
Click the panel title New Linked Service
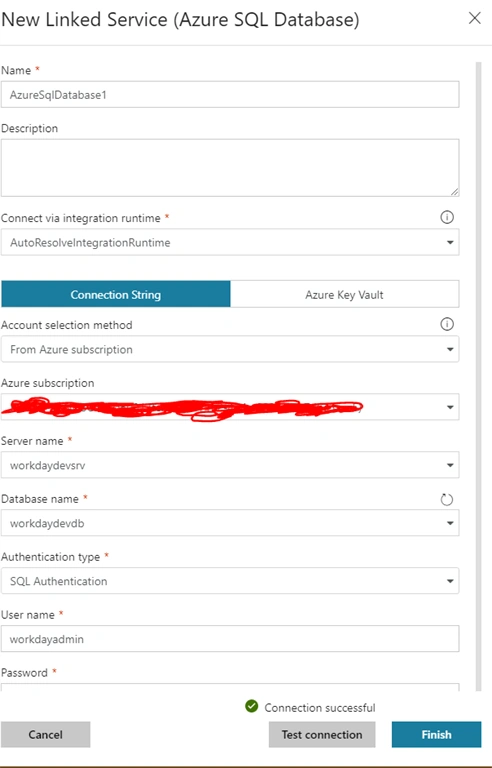(180, 20)
